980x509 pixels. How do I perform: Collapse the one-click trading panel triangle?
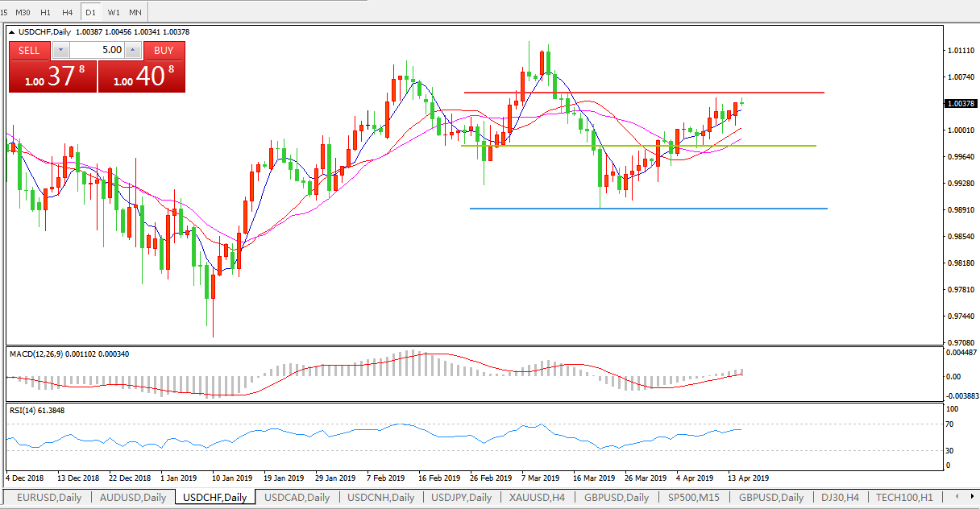11,31
